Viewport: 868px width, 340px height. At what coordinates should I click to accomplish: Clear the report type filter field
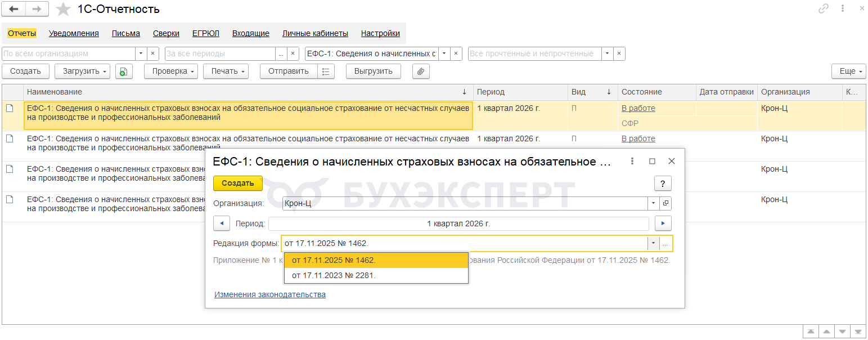pos(456,53)
